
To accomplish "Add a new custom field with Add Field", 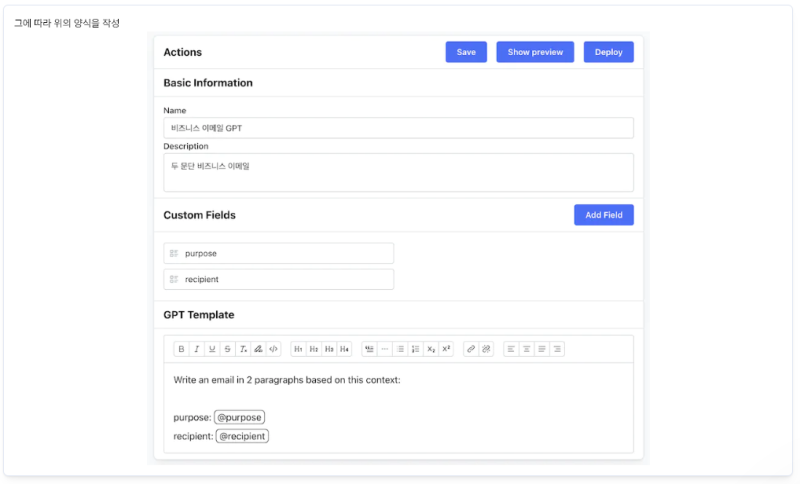I will 604,215.
